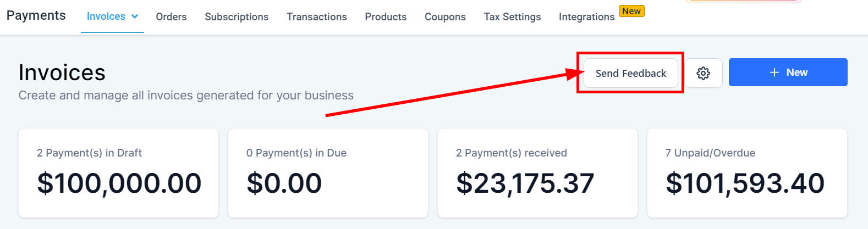Click the Unpaid/Overdue summary card

747,173
